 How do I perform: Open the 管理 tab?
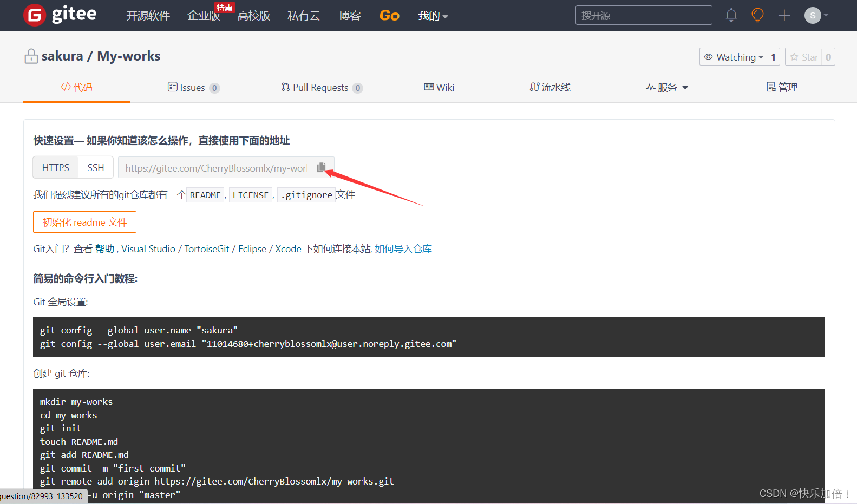(782, 87)
